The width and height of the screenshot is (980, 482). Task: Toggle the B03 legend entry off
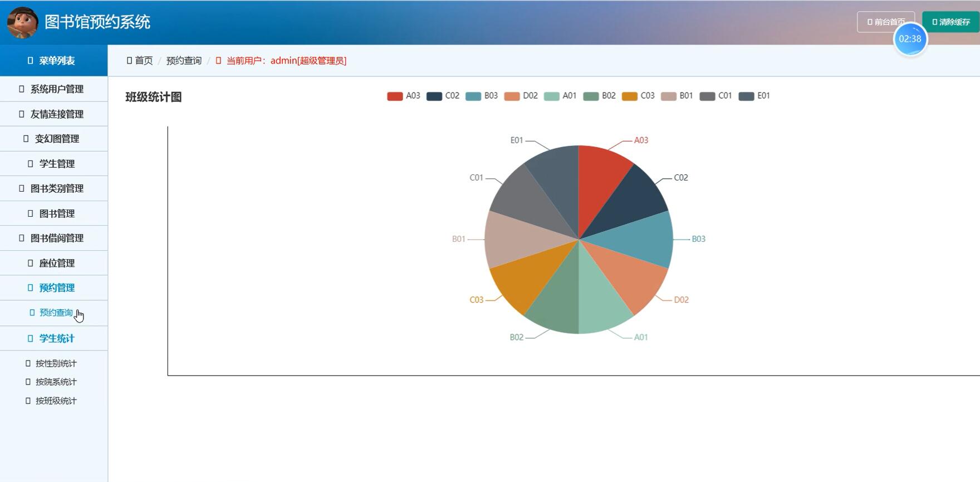(x=482, y=96)
